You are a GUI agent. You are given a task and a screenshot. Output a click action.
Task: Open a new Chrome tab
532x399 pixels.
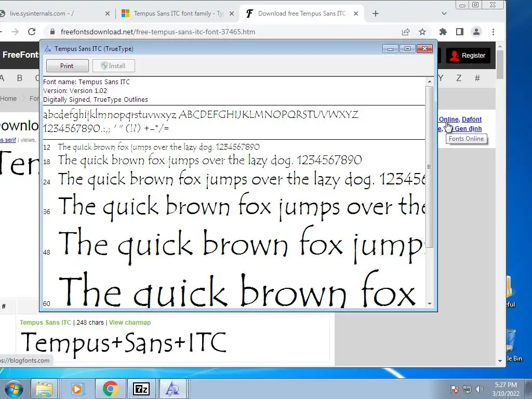pyautogui.click(x=376, y=14)
